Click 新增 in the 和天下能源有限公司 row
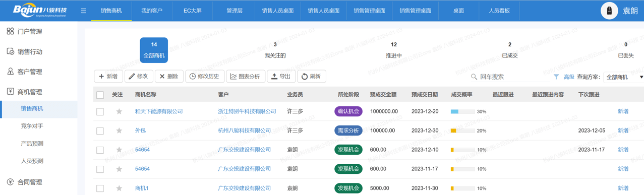The image size is (644, 195). (x=623, y=111)
